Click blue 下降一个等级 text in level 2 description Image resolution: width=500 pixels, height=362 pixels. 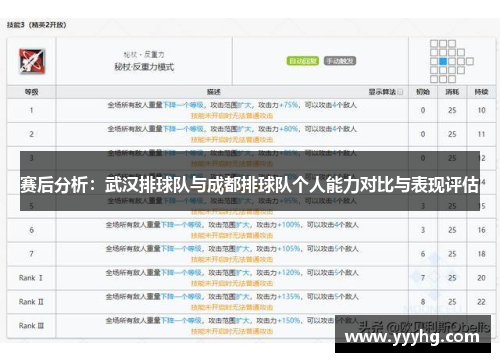click(183, 129)
